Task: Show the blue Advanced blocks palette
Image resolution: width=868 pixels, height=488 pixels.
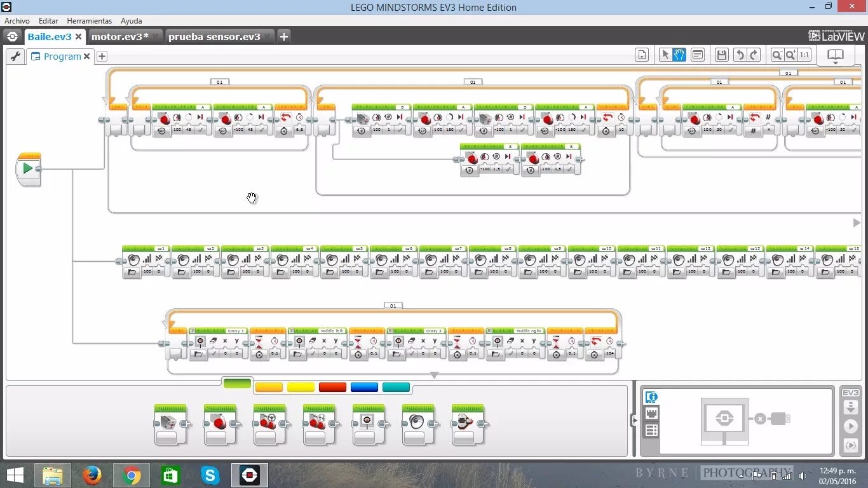Action: (364, 387)
